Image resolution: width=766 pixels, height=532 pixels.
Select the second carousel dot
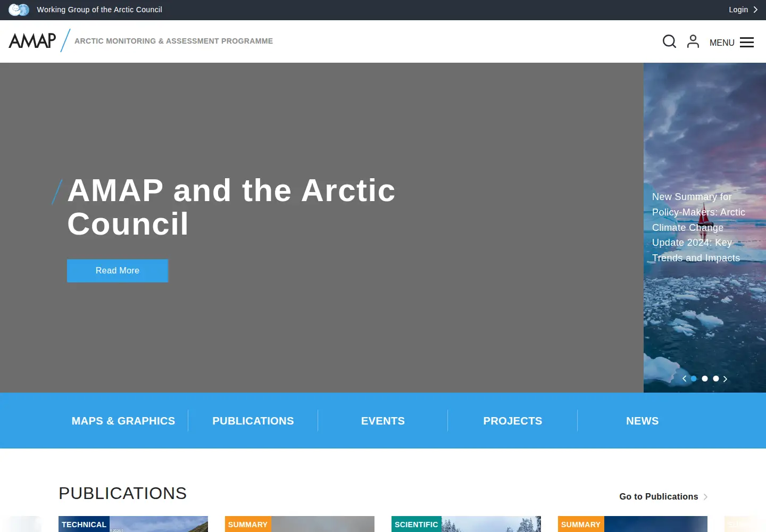click(x=705, y=379)
